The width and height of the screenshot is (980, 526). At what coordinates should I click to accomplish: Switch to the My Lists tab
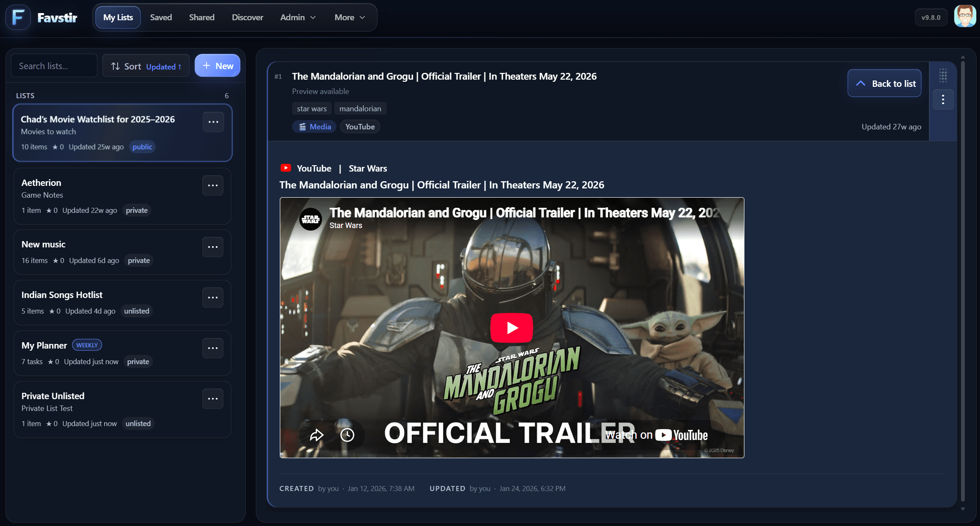tap(118, 17)
